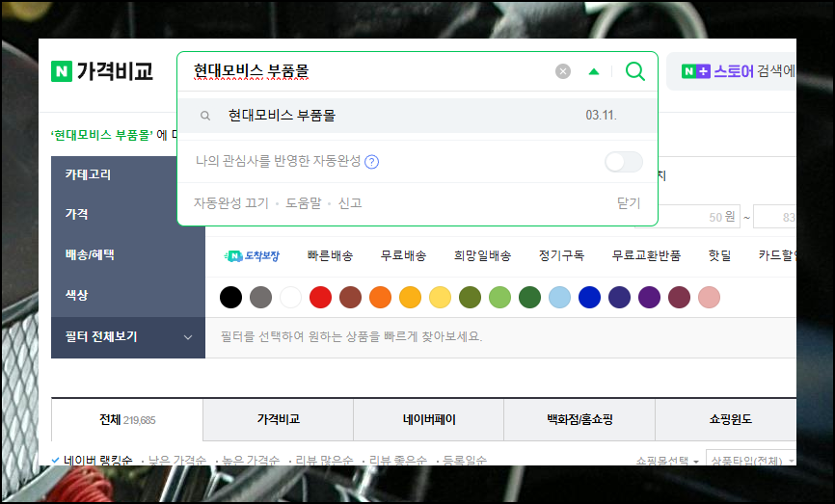Collapse autocomplete with the green up arrow

[594, 71]
